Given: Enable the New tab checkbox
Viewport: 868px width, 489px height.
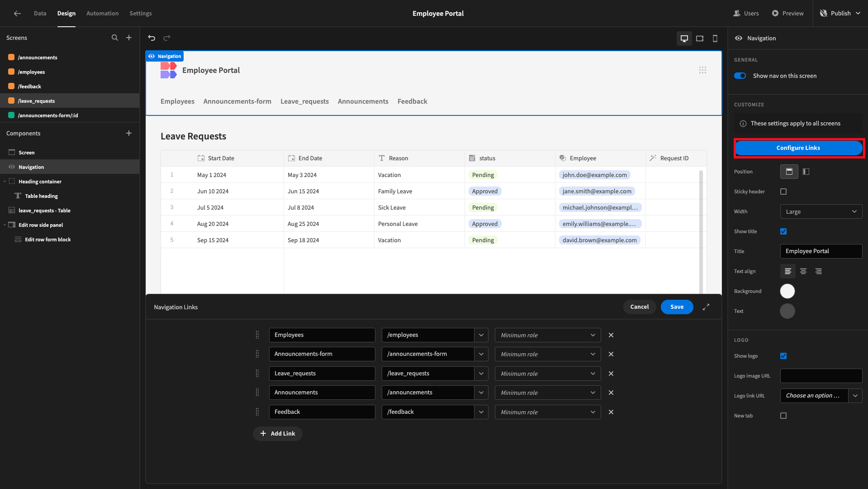Looking at the screenshot, I should 783,416.
